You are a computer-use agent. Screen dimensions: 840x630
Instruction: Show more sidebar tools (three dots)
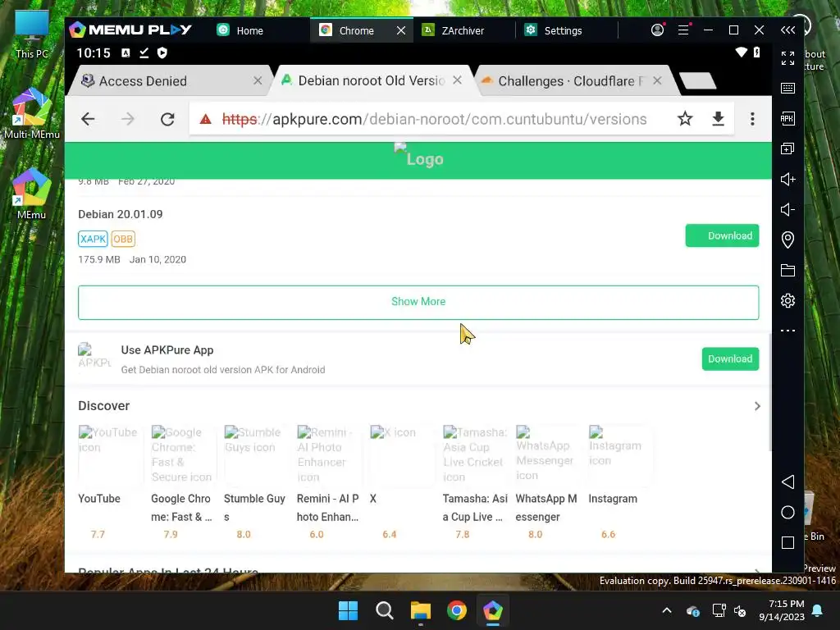pos(787,331)
